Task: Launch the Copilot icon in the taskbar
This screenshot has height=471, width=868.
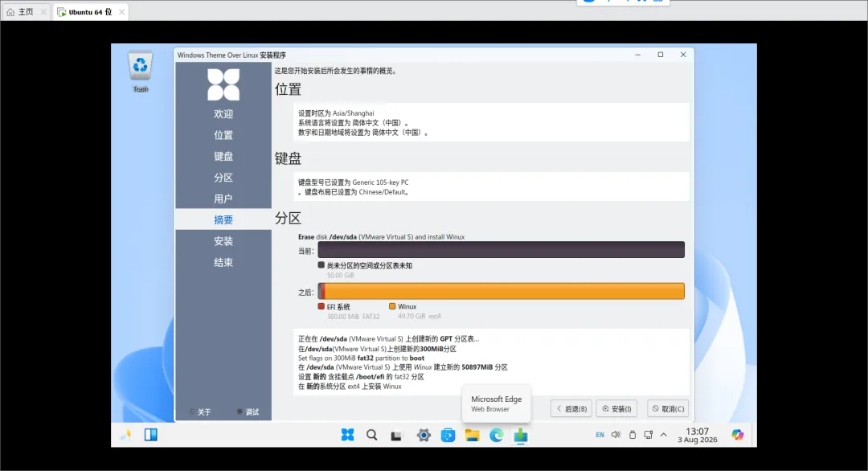Action: [x=737, y=435]
